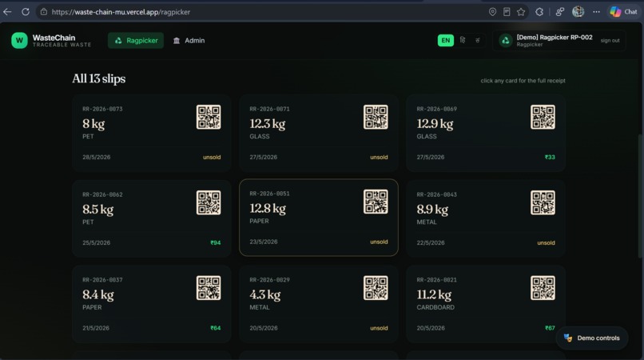
Task: Click the ₹33 sale amount
Action: click(x=550, y=157)
